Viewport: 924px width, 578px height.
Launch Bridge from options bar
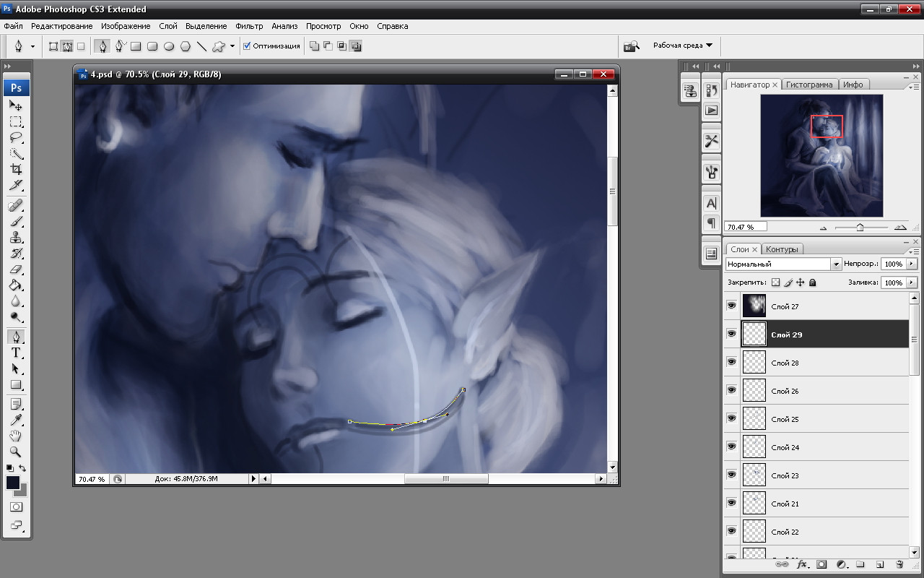coord(632,46)
